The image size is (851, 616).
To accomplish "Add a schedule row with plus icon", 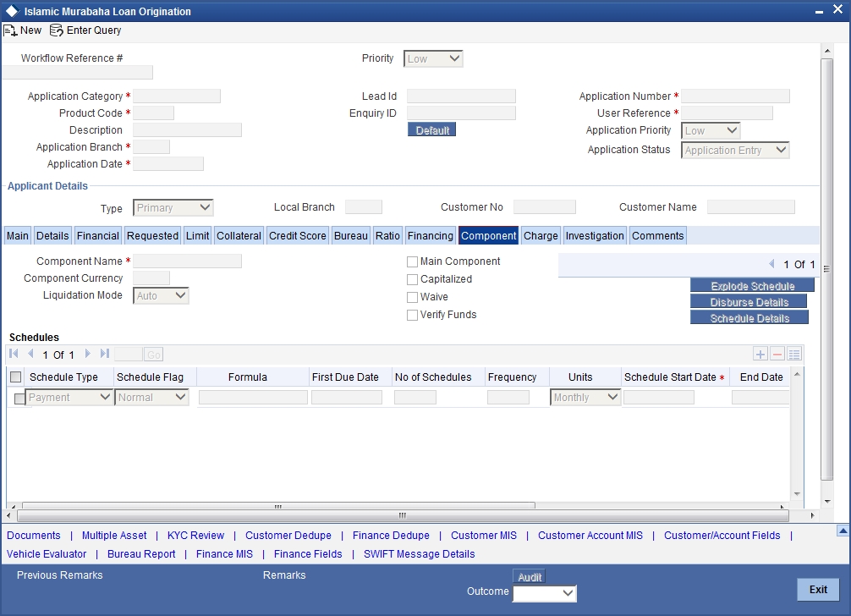I will [760, 355].
